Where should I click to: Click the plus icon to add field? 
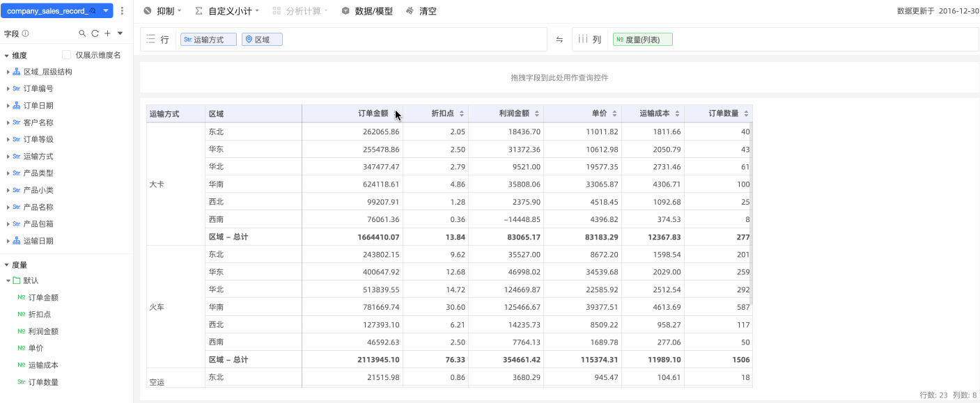107,33
